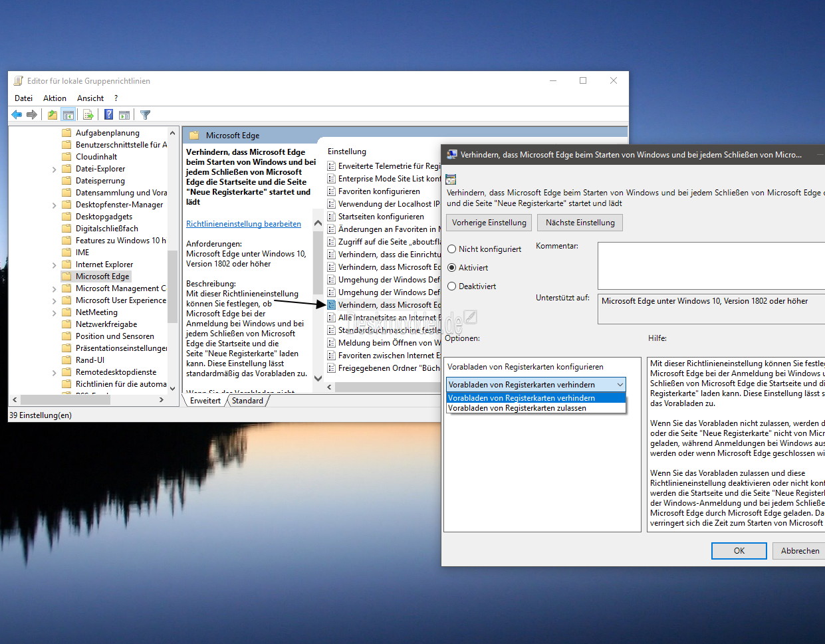Confirm the dialog with OK
825x644 pixels.
click(739, 551)
